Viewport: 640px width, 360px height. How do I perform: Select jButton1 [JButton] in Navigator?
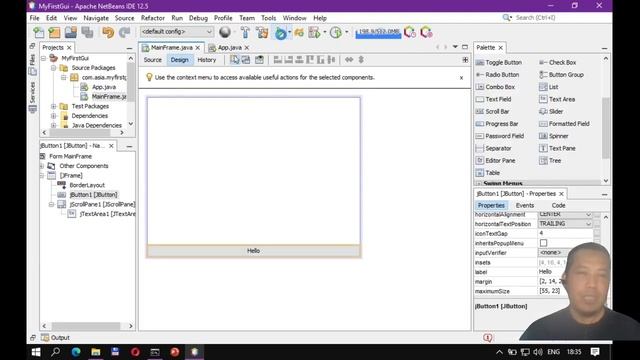93,195
